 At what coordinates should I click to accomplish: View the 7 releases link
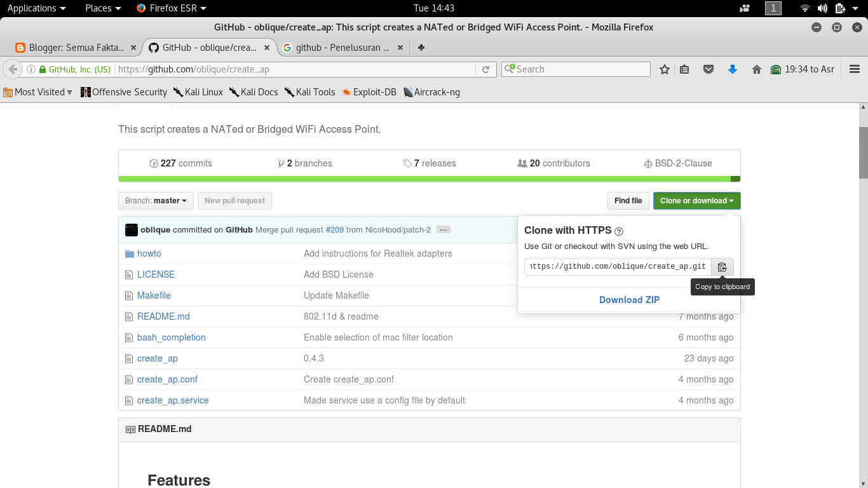point(430,163)
